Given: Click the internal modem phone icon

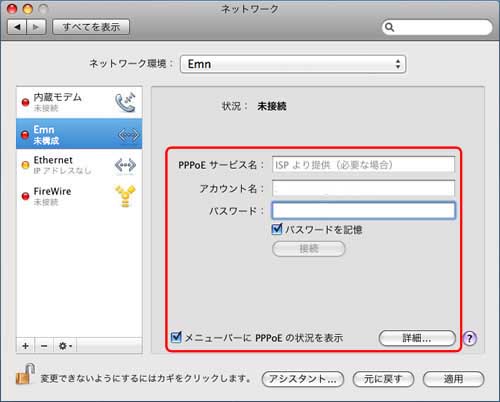Looking at the screenshot, I should (125, 102).
